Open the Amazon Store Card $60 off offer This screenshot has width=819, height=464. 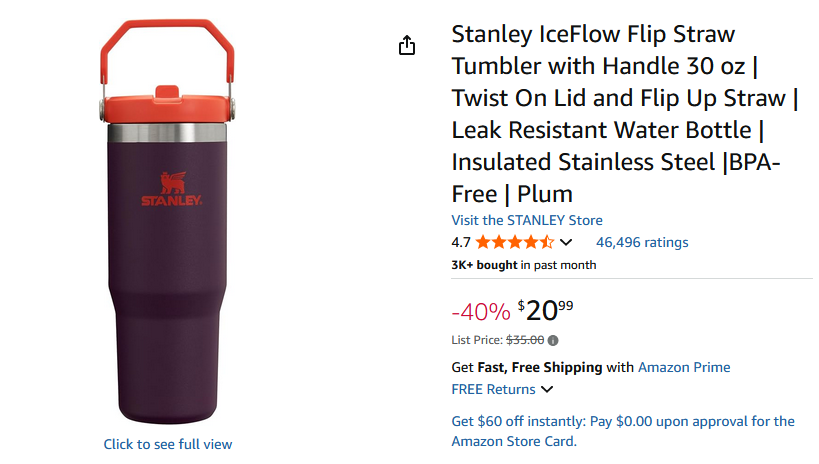tap(623, 431)
